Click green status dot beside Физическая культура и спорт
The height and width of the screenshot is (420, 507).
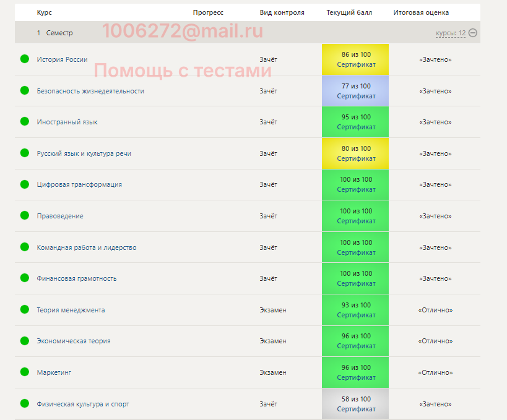point(25,403)
